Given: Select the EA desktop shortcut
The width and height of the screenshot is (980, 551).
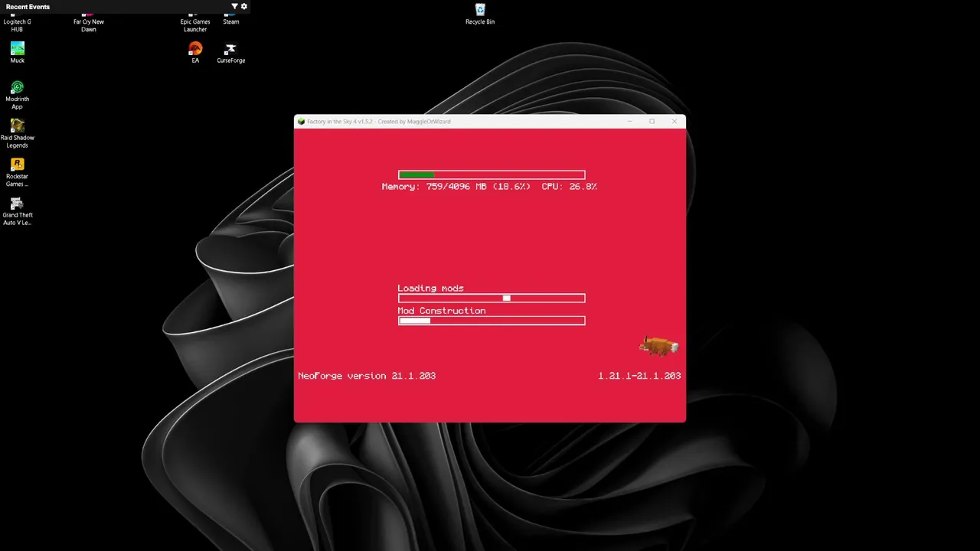Looking at the screenshot, I should click(195, 53).
